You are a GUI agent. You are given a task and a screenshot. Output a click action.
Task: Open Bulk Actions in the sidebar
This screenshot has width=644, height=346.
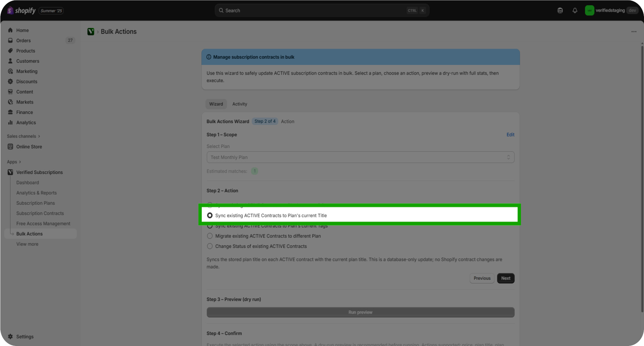pos(41,234)
